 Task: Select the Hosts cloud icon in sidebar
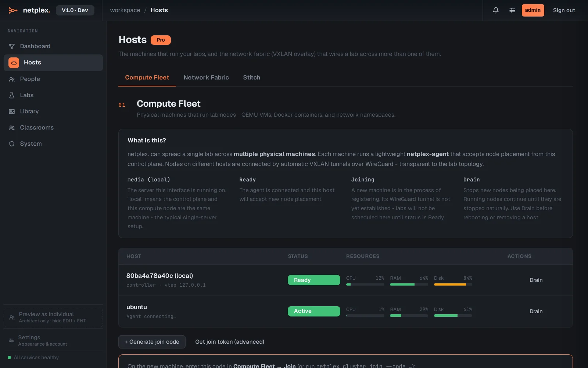(14, 63)
